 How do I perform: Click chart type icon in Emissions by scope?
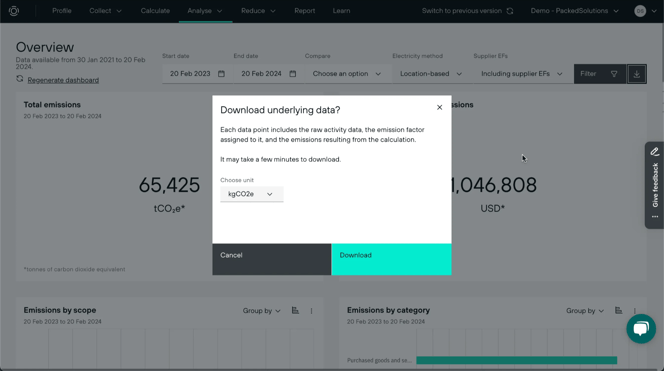click(x=295, y=310)
